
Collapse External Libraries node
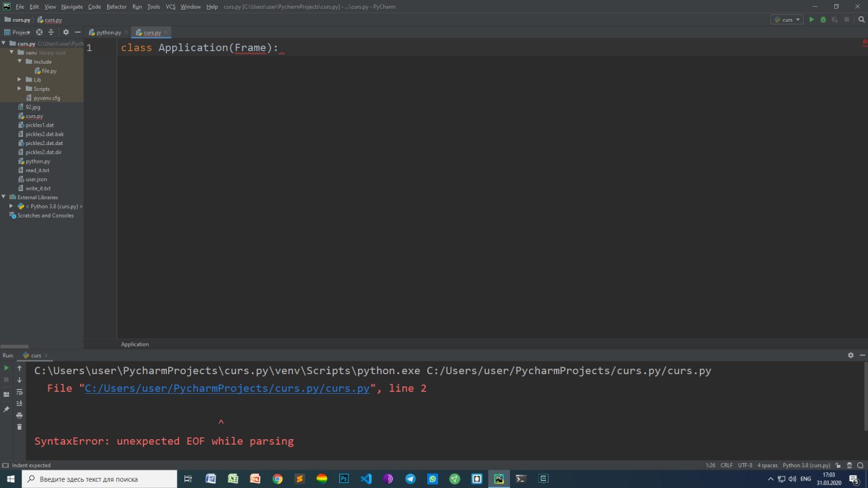(x=4, y=197)
